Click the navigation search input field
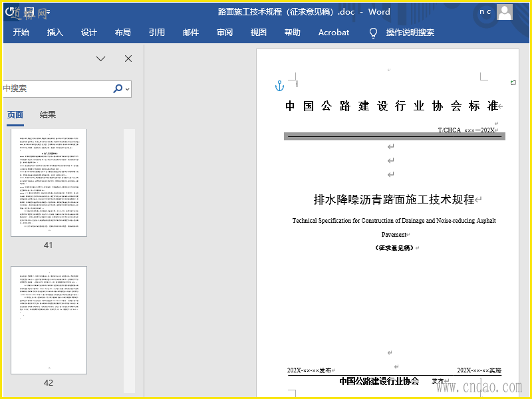Viewport: 532px width, 399px height. pyautogui.click(x=57, y=89)
